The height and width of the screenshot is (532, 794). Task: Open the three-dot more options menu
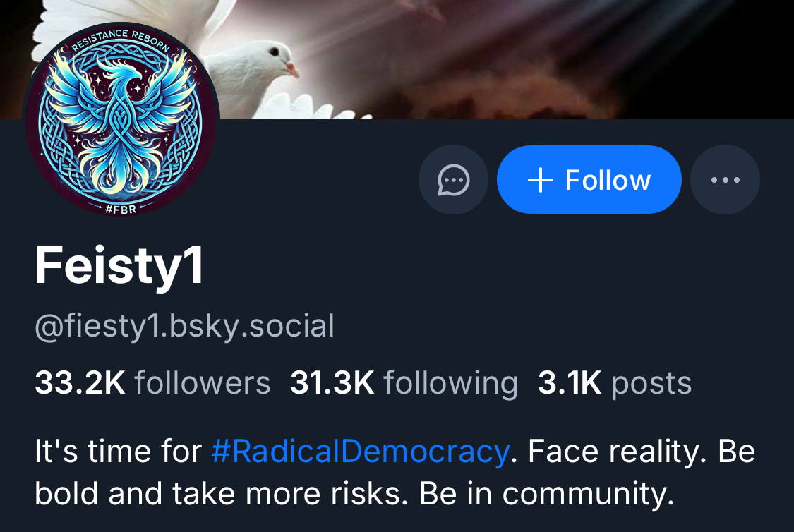[725, 180]
